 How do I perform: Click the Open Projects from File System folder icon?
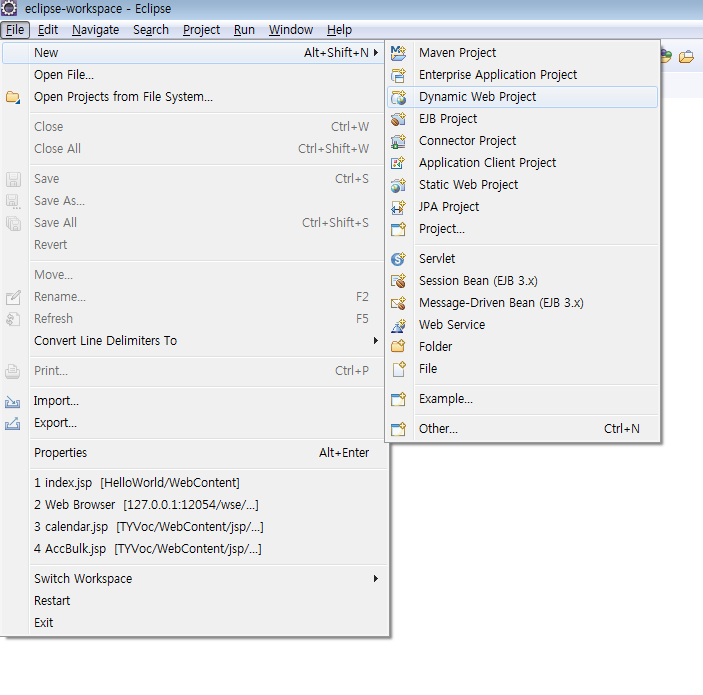click(13, 97)
